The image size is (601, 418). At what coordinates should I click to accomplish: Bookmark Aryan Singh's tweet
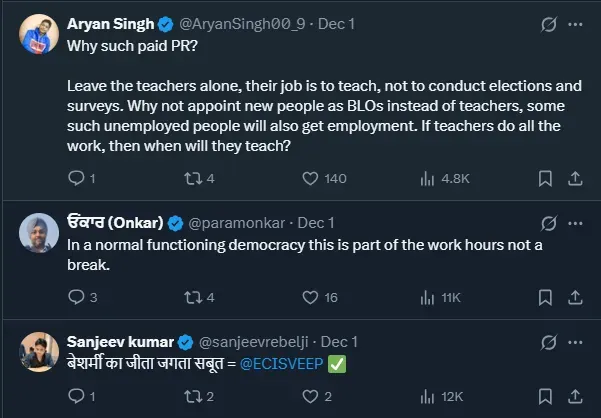click(545, 179)
